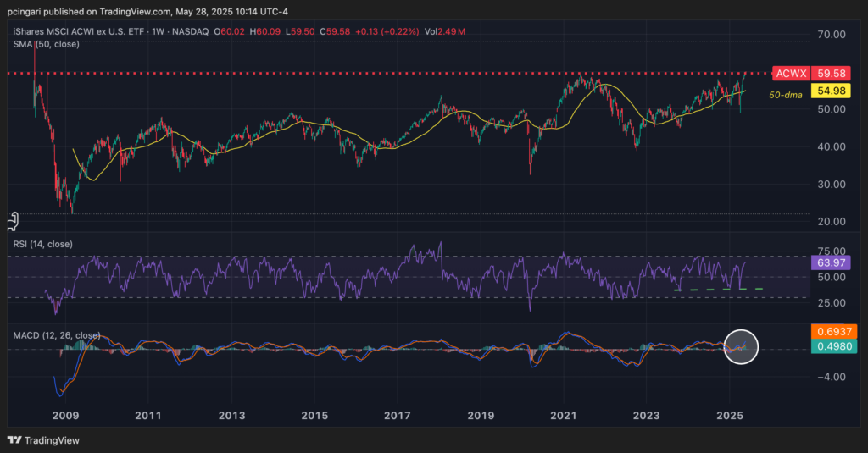868x453 pixels.
Task: Click the 2021 label on the time axis
Action: pos(564,416)
